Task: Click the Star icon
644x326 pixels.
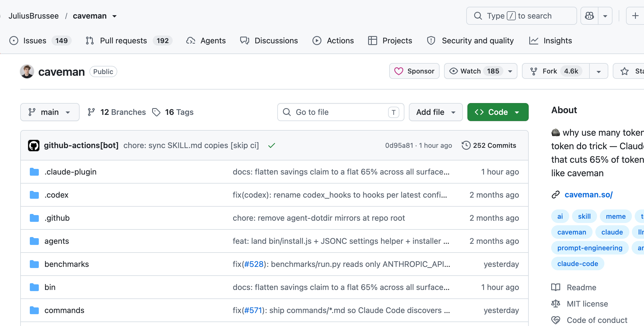Action: coord(625,71)
